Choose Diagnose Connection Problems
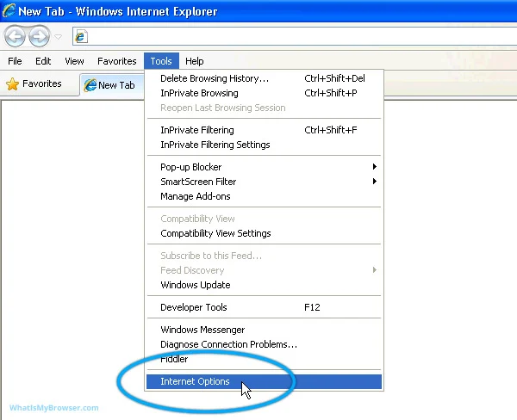This screenshot has height=420, width=517. tap(265, 344)
